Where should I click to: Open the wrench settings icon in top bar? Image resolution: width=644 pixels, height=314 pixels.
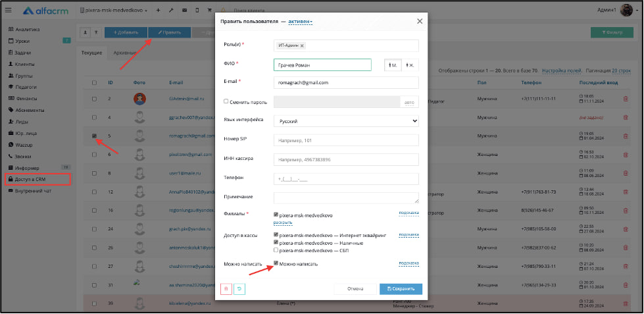point(171,11)
